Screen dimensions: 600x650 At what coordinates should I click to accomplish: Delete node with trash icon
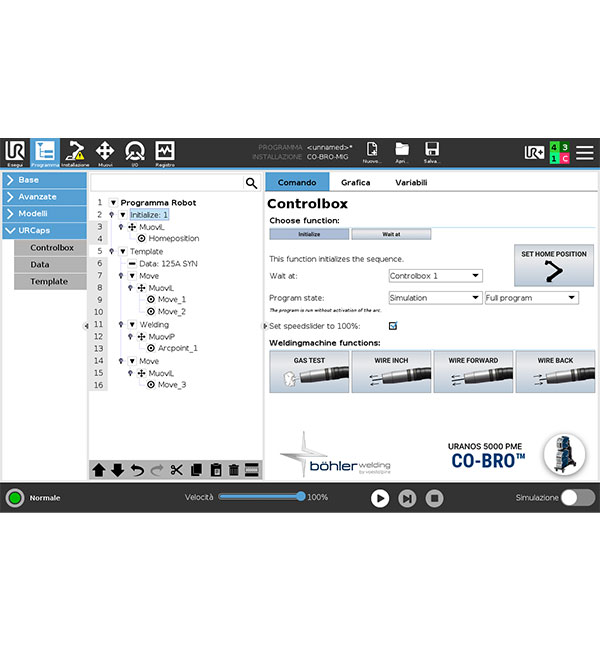coord(234,470)
